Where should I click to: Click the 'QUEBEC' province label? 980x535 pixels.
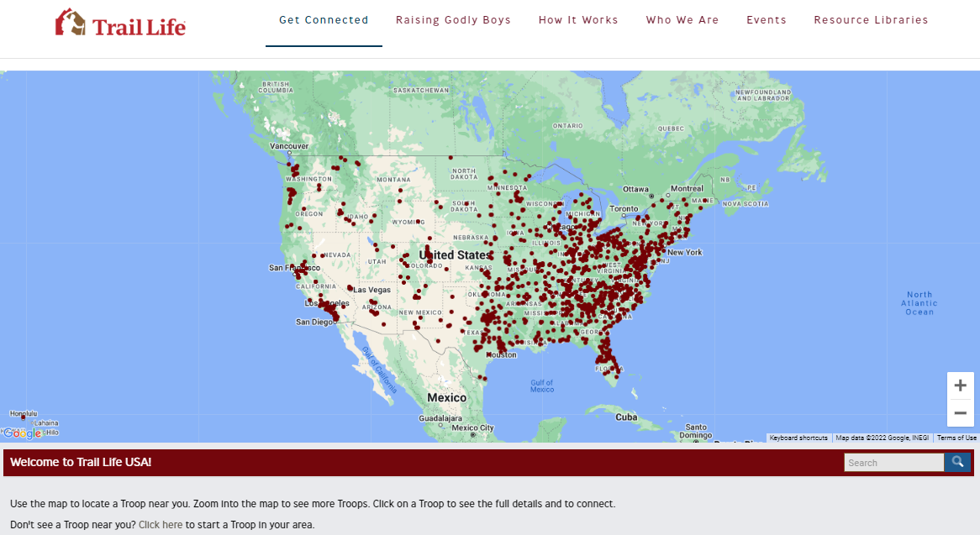[671, 129]
